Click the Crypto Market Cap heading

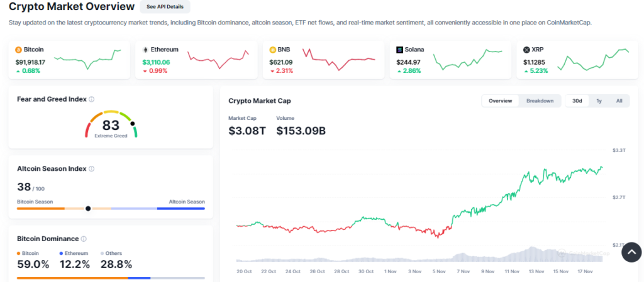point(260,101)
